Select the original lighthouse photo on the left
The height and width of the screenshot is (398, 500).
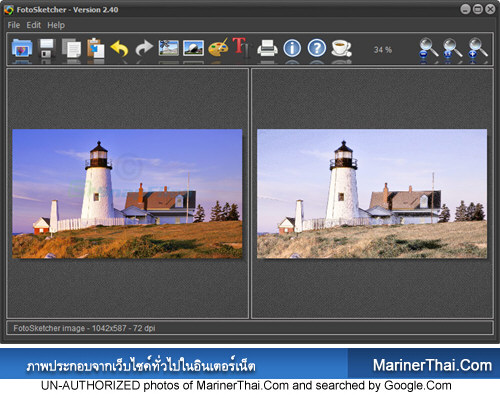[x=127, y=194]
